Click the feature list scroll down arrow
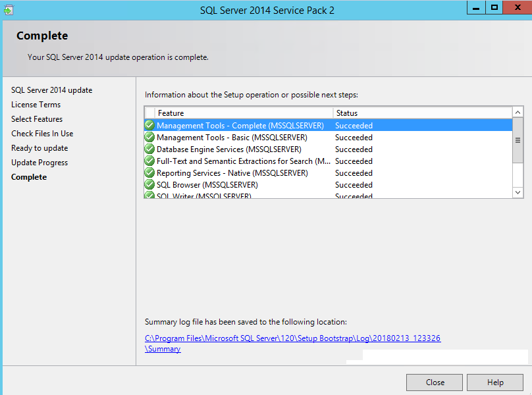 [x=518, y=192]
